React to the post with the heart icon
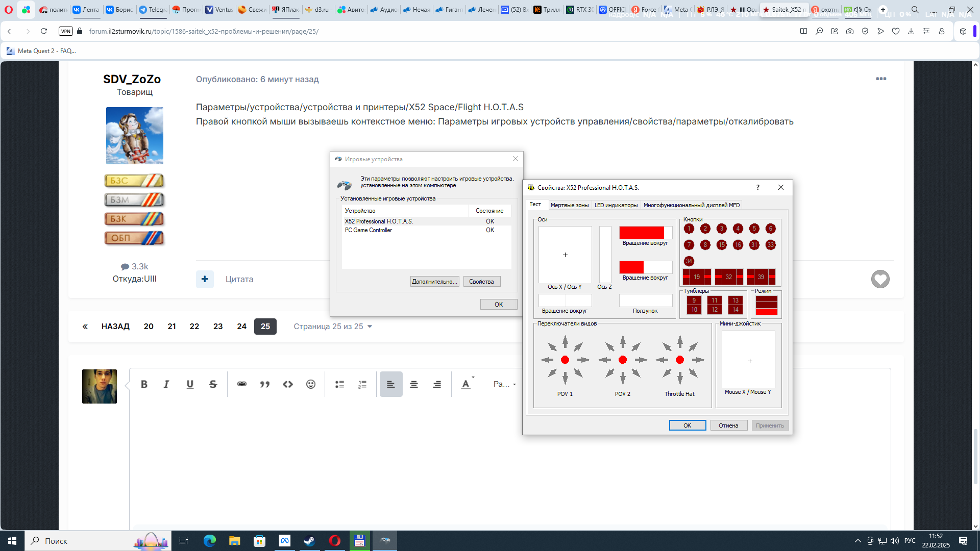This screenshot has width=980, height=551. click(x=880, y=279)
